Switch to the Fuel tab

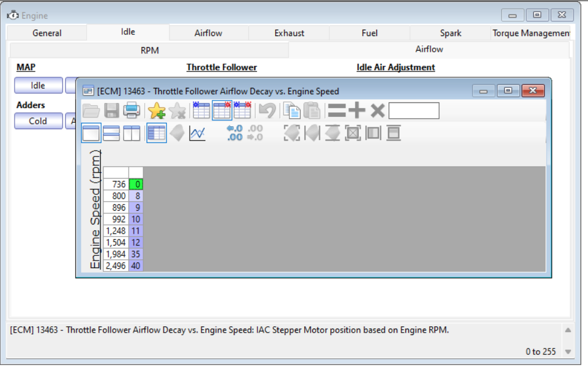tap(369, 33)
